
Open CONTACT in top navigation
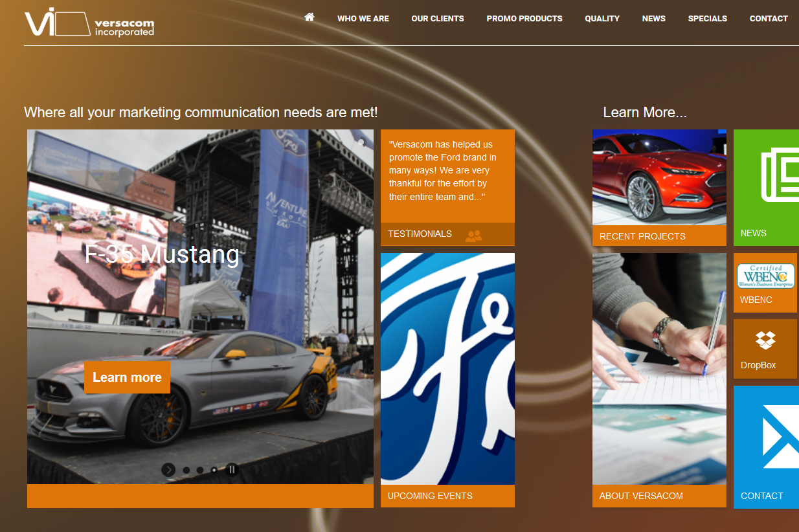pos(769,19)
